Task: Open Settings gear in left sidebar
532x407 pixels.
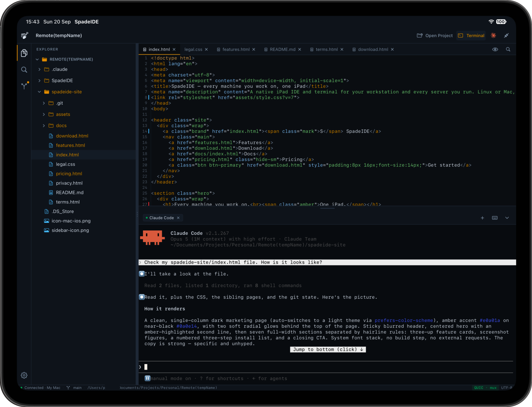Action: [24, 375]
